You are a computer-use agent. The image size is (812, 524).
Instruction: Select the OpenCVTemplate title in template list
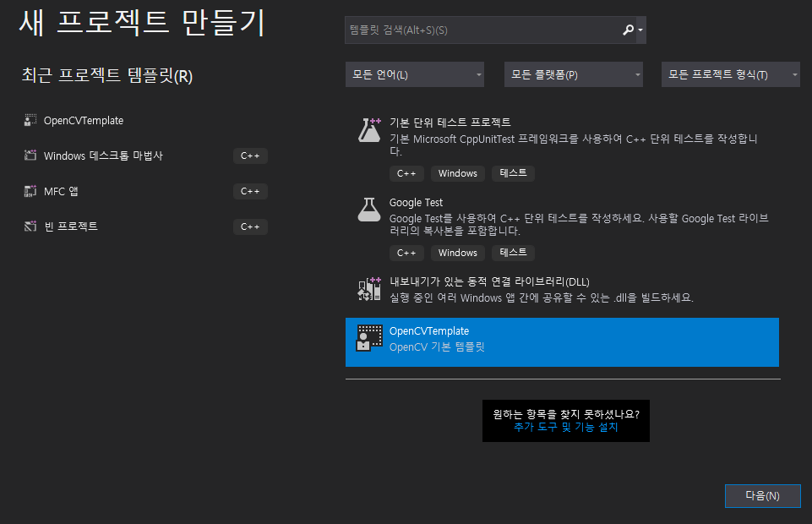pyautogui.click(x=429, y=330)
